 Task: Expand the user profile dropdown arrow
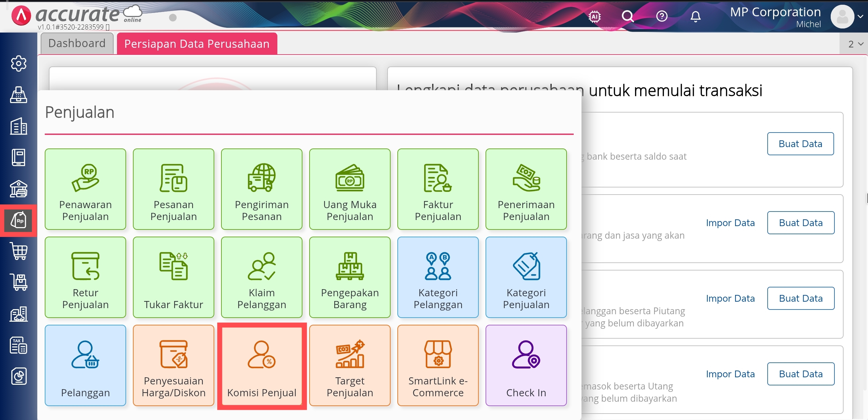click(860, 16)
